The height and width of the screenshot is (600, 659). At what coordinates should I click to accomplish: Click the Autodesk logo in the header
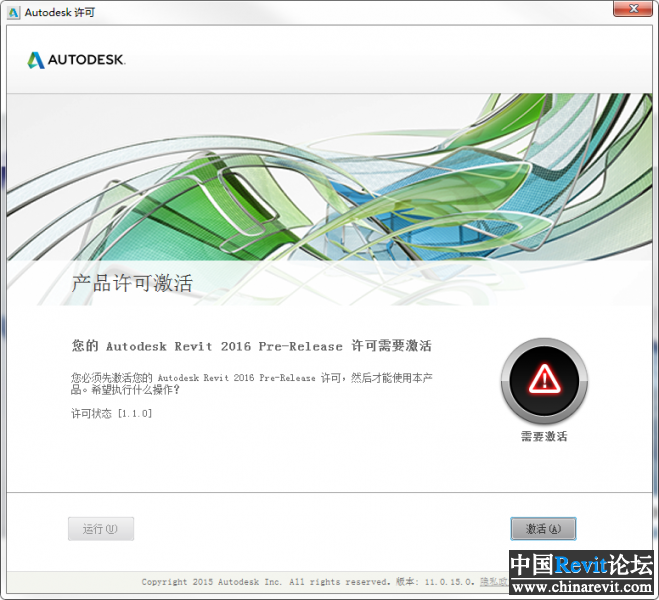coord(76,60)
